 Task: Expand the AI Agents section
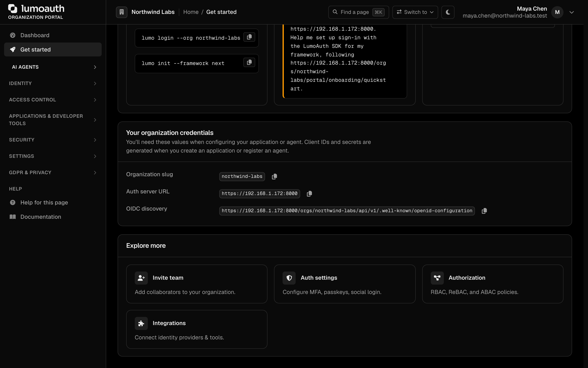53,67
